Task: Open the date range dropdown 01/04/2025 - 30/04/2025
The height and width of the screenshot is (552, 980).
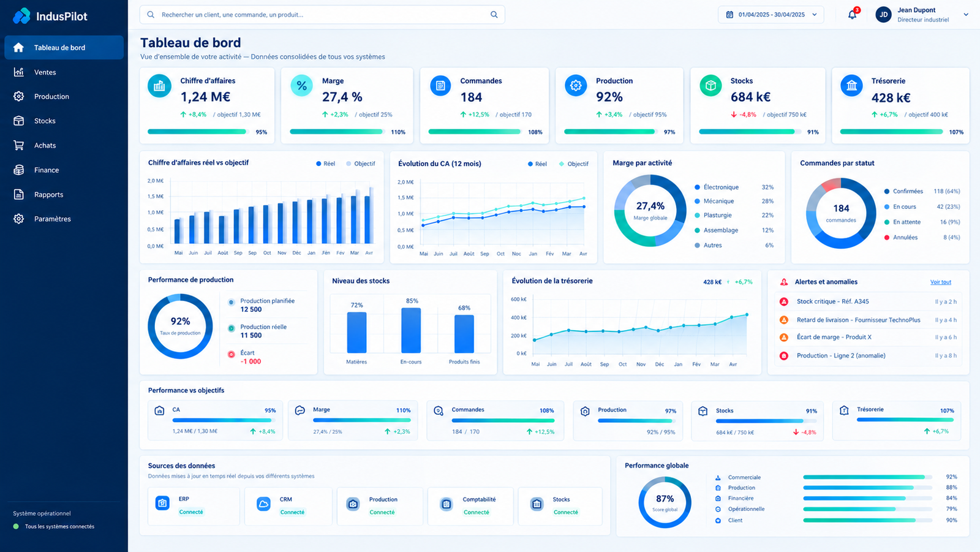Action: (771, 15)
